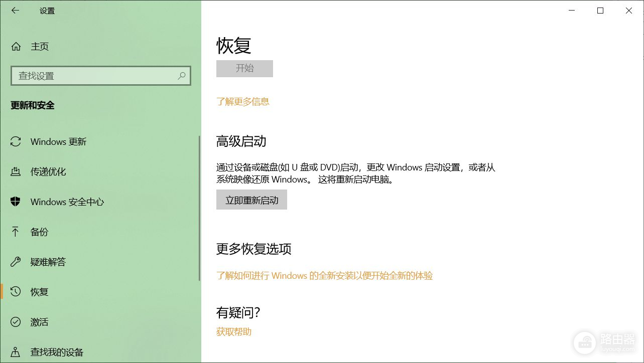
Task: Click the 更新和安全 section title
Action: [x=33, y=105]
